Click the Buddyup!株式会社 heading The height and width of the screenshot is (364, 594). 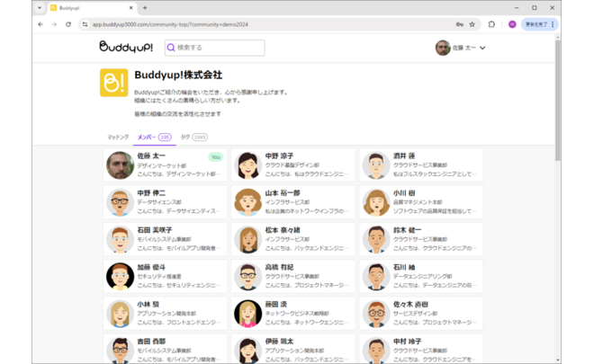pyautogui.click(x=178, y=75)
